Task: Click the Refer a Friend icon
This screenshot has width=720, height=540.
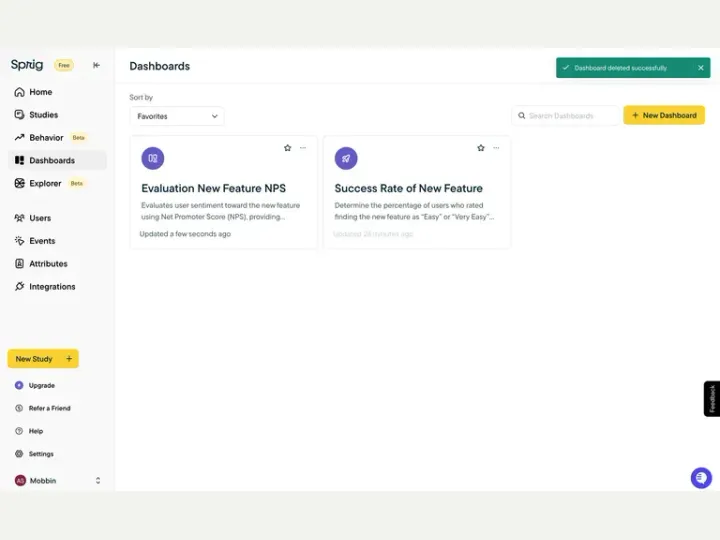Action: [19, 408]
